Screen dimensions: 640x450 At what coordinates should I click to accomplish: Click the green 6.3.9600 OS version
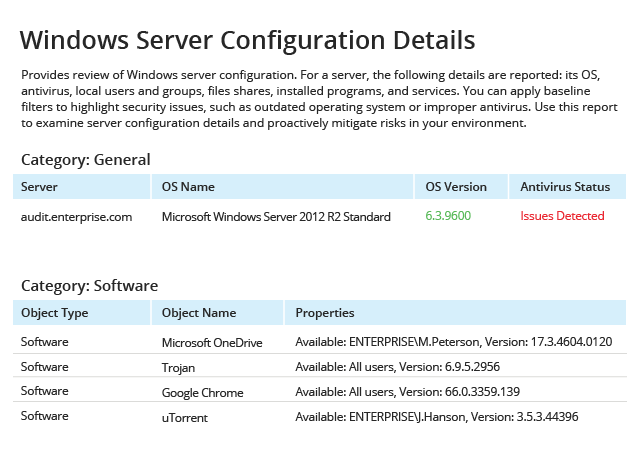click(x=448, y=216)
